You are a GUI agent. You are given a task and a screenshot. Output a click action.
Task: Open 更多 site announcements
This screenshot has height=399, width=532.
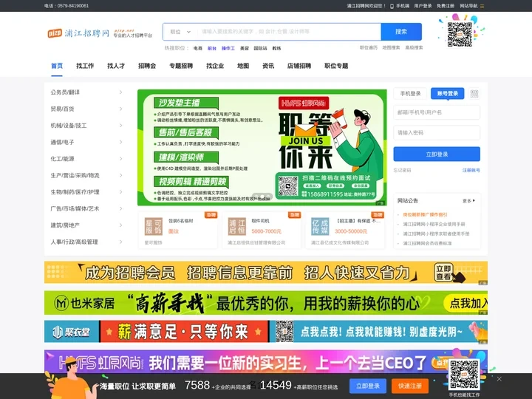[468, 201]
